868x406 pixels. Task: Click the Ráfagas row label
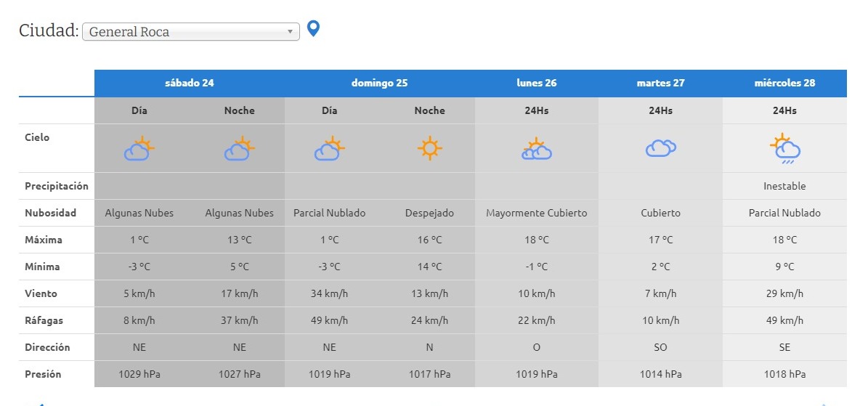(44, 320)
